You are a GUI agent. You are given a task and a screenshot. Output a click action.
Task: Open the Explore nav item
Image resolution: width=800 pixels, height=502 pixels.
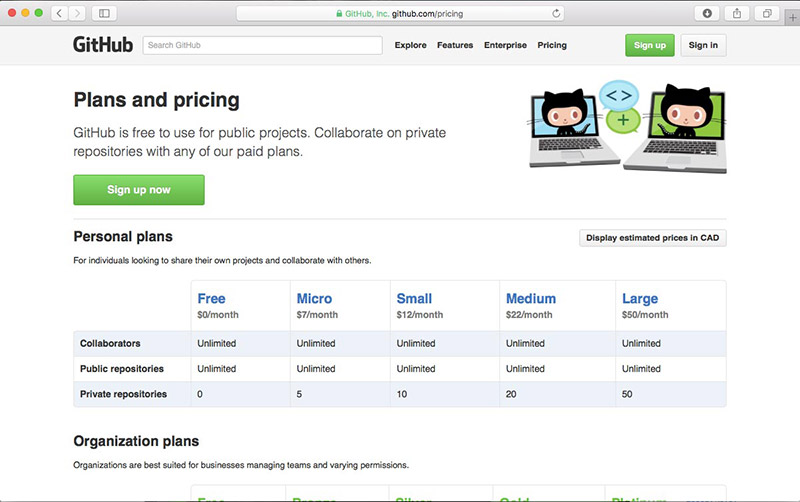click(x=410, y=45)
